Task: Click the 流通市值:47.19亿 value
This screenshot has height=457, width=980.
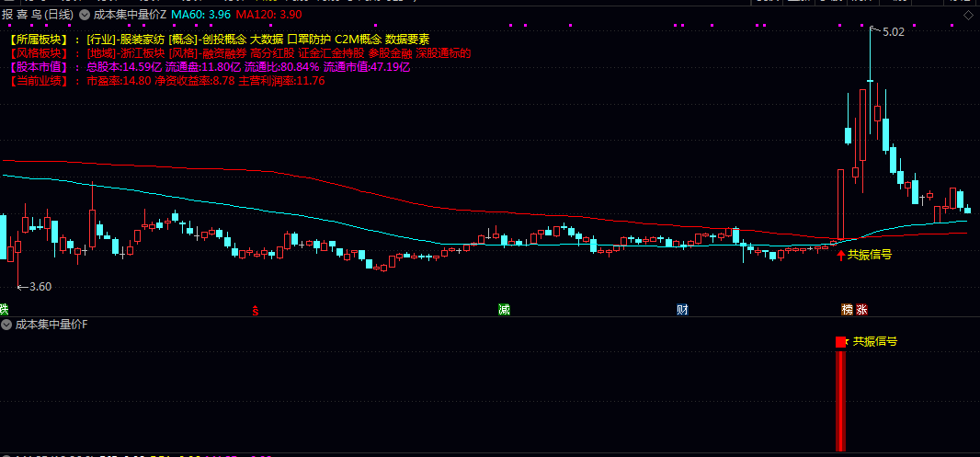Action: tap(366, 67)
